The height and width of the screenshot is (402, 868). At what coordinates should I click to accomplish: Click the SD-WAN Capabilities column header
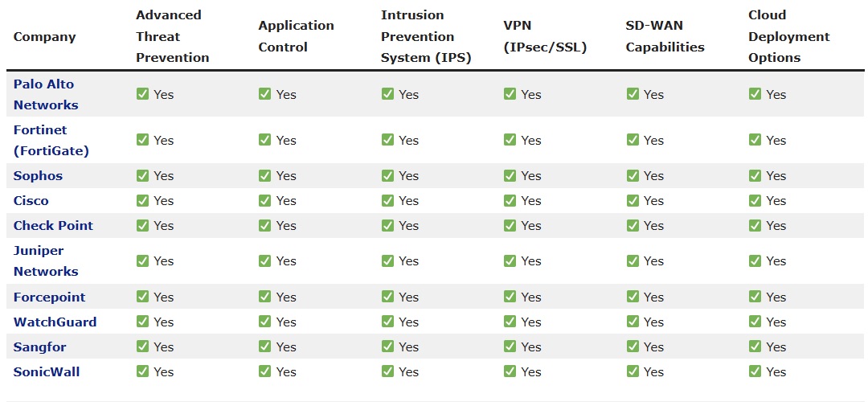click(665, 36)
